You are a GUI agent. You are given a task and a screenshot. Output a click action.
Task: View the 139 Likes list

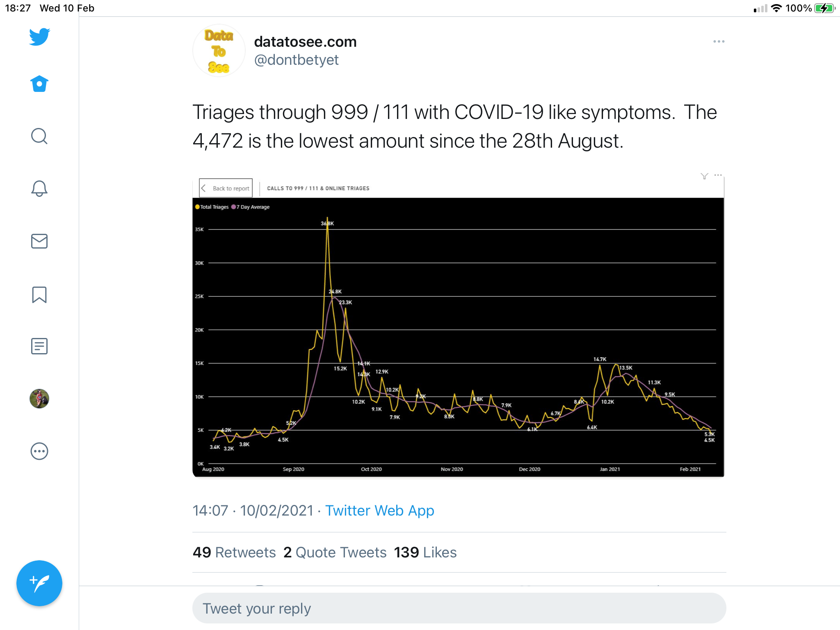click(x=425, y=552)
